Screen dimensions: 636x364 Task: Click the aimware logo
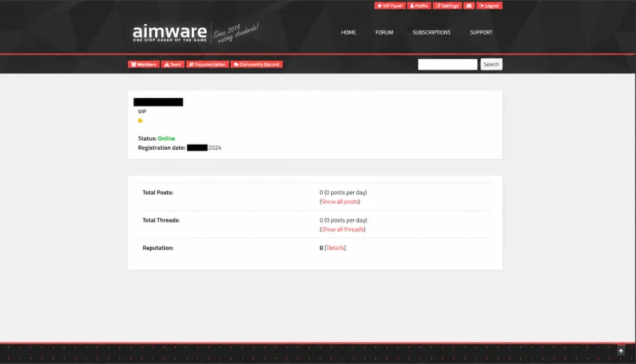(x=169, y=32)
